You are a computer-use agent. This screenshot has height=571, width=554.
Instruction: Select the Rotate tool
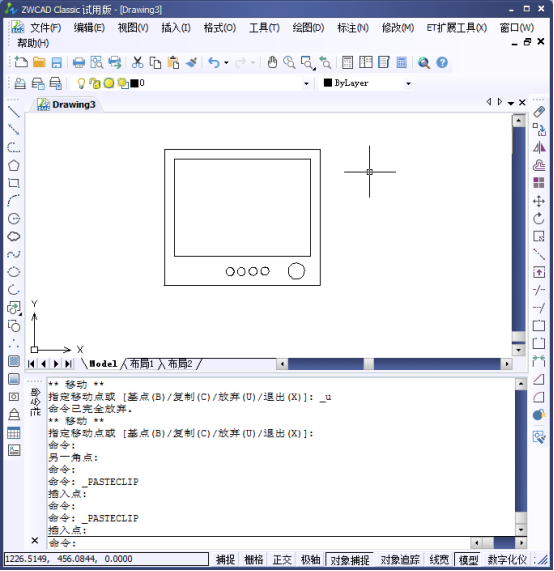click(539, 218)
